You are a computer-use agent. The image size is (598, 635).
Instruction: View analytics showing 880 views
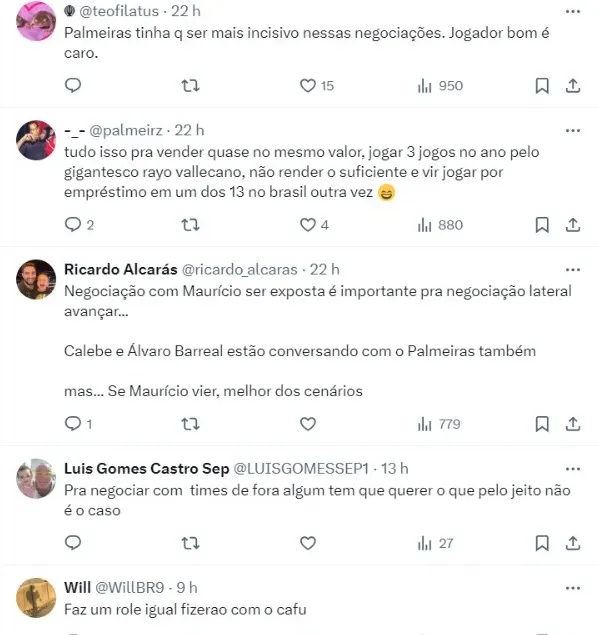click(x=440, y=225)
